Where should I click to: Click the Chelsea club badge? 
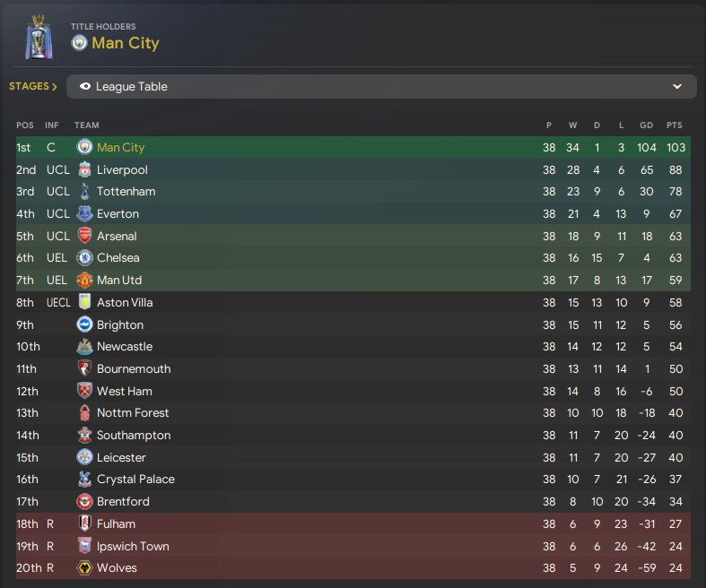pos(84,258)
